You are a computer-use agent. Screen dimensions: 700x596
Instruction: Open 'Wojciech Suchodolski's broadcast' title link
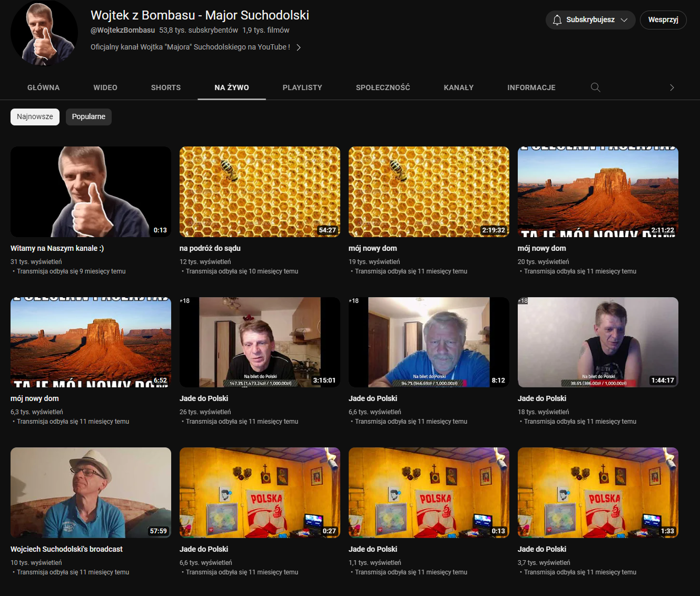click(66, 549)
